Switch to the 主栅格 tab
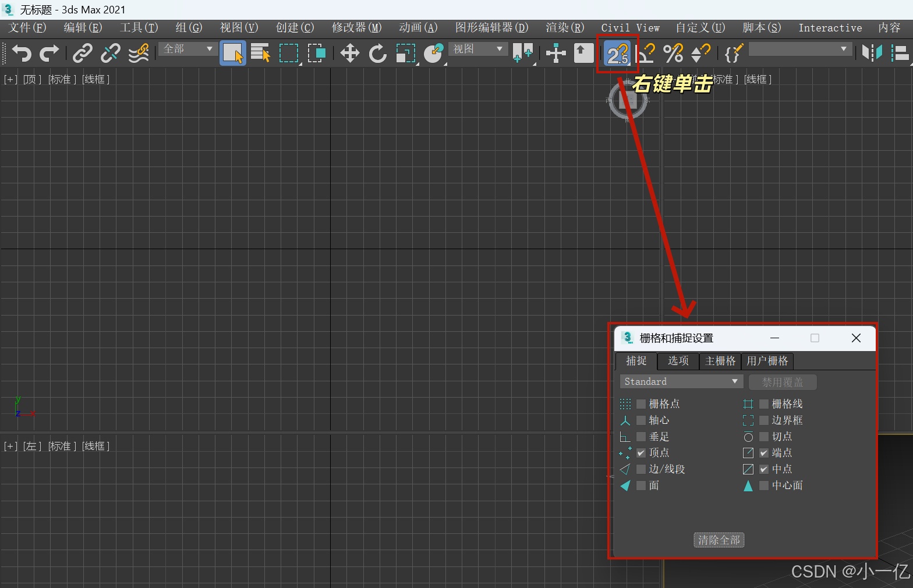The height and width of the screenshot is (588, 913). click(720, 361)
